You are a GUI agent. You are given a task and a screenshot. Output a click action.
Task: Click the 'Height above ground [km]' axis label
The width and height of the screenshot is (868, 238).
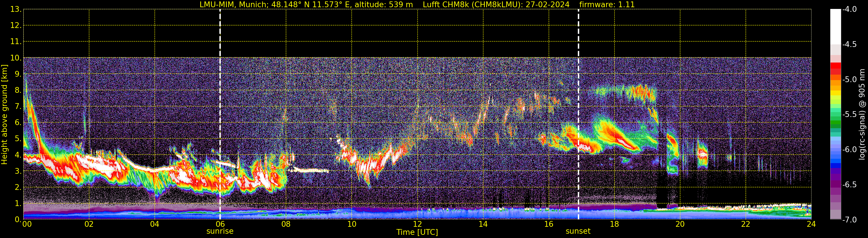point(4,115)
